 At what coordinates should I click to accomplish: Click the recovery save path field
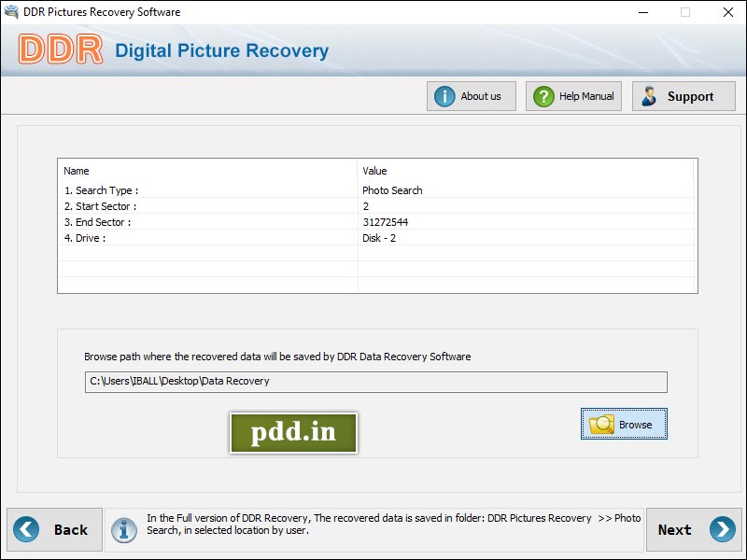point(373,381)
